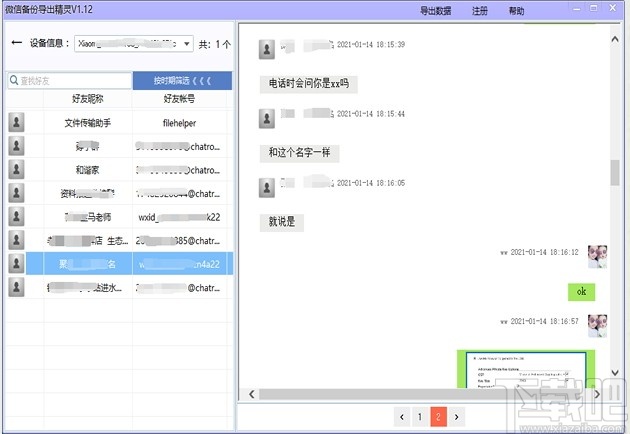Click the highlighted account ending n4a22
Screen dimensions: 630x434
(x=179, y=264)
